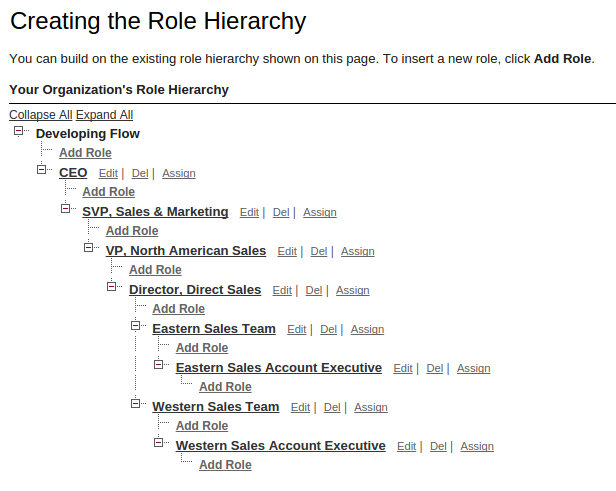This screenshot has height=491, width=616.
Task: Assign users to Western Sales Account Executive
Action: (477, 447)
